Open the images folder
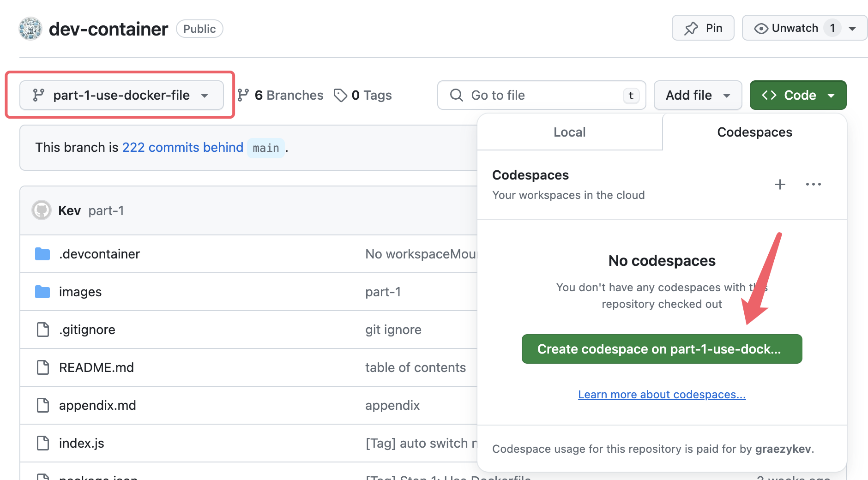Screen dimensions: 868x480 80,292
